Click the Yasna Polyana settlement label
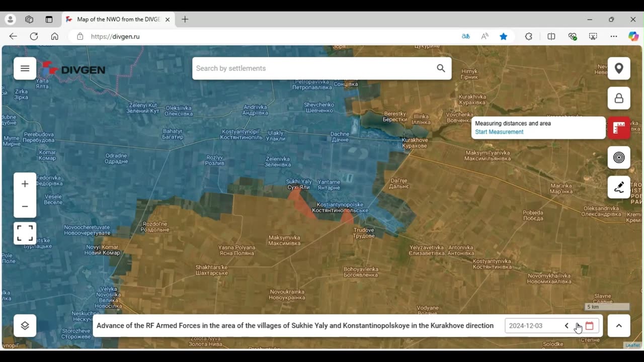Image resolution: width=644 pixels, height=362 pixels. coord(236,250)
